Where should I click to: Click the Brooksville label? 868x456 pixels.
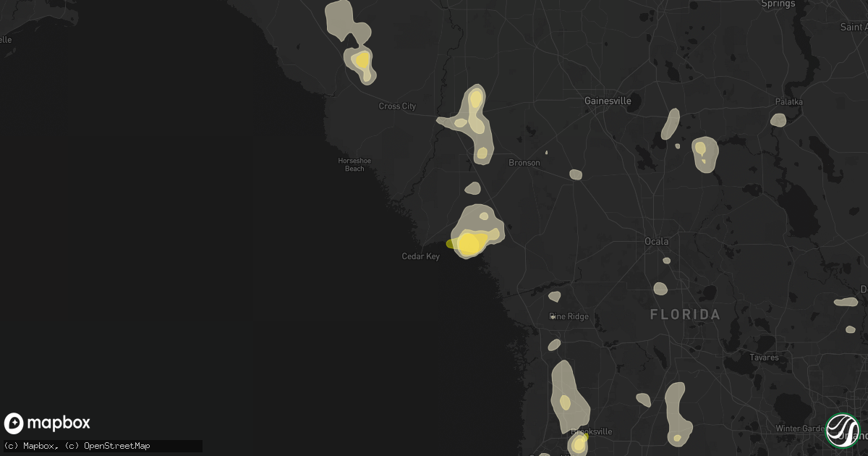(592, 431)
